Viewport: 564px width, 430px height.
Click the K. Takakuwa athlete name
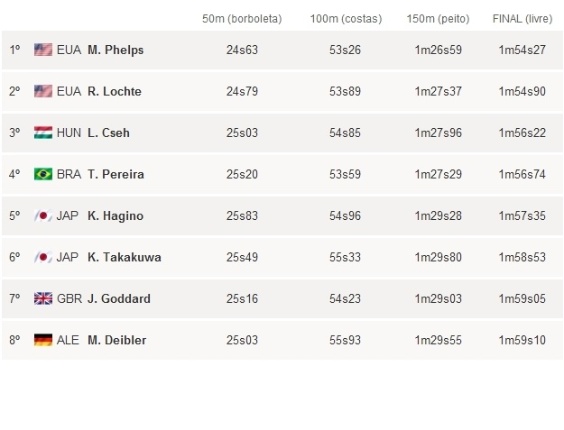click(124, 257)
